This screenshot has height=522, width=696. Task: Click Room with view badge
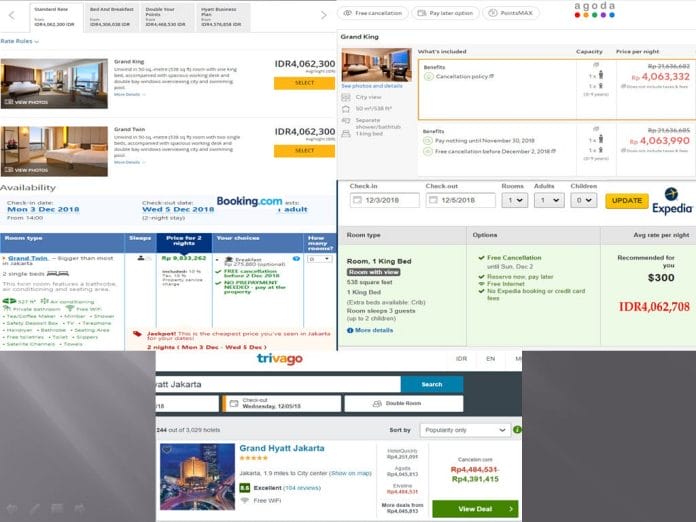(x=373, y=272)
